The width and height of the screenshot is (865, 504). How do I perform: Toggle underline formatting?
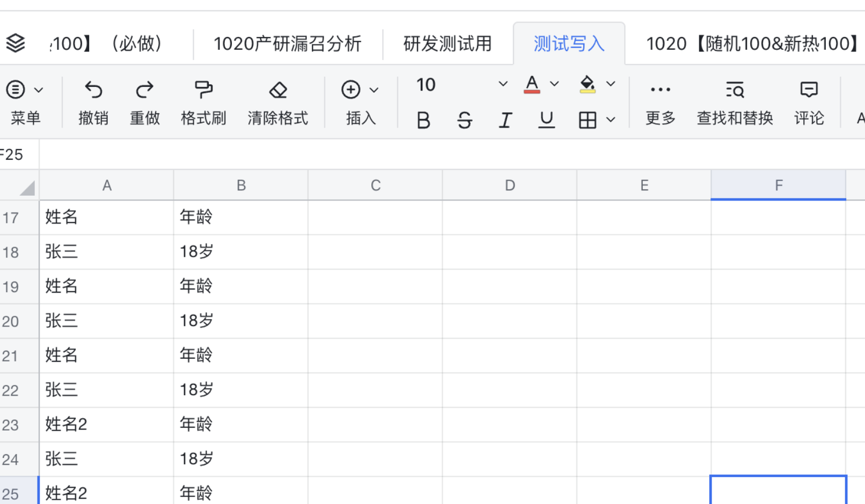click(x=546, y=120)
